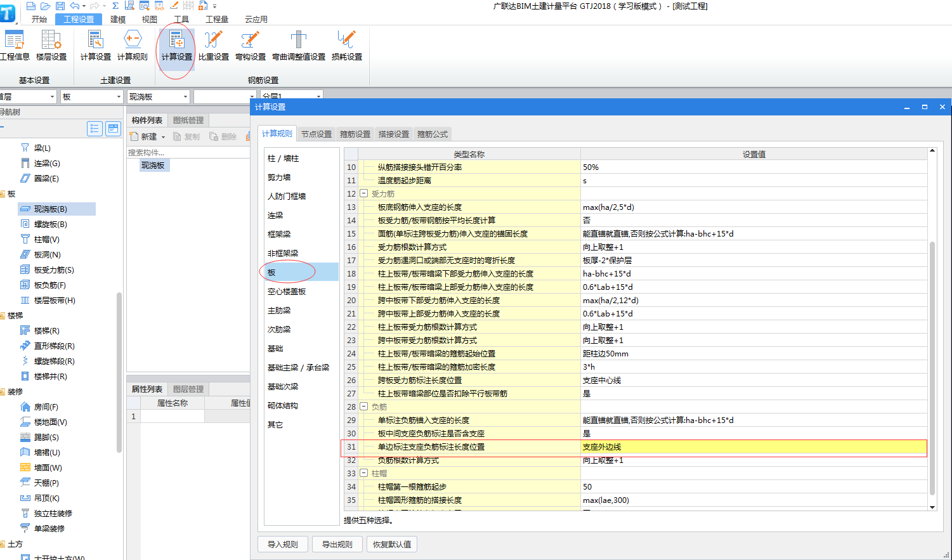Click the settings table vertical scrollbar
The width and height of the screenshot is (952, 560).
932,368
